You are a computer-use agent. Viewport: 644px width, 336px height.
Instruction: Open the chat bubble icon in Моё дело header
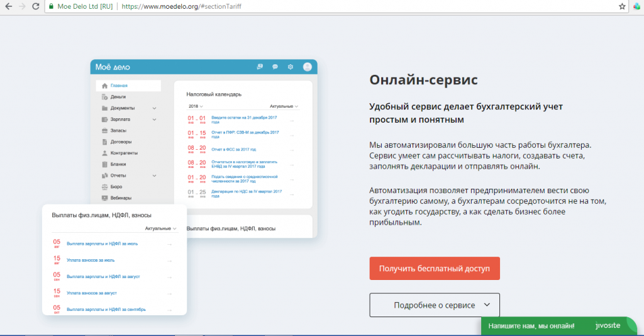[275, 67]
